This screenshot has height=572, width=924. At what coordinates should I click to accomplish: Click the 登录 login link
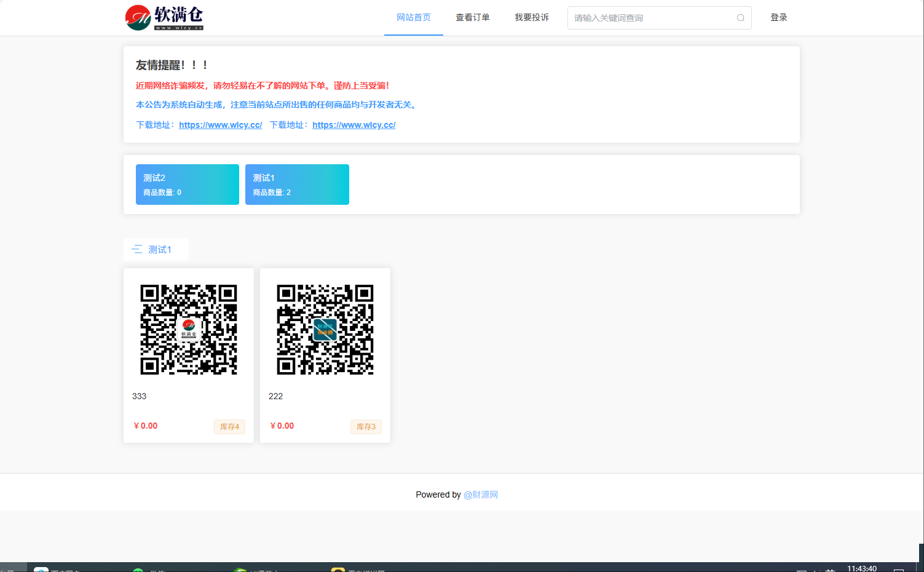778,18
